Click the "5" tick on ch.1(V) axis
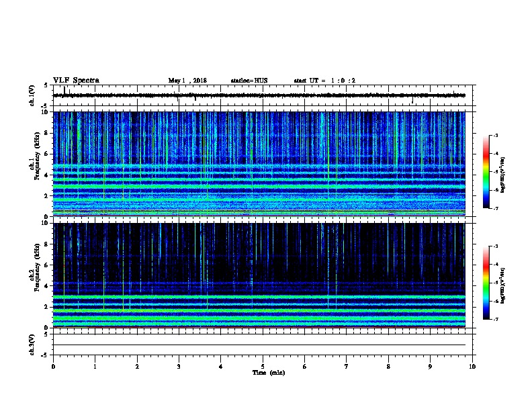Viewport: 532px width, 411px height. (46, 85)
